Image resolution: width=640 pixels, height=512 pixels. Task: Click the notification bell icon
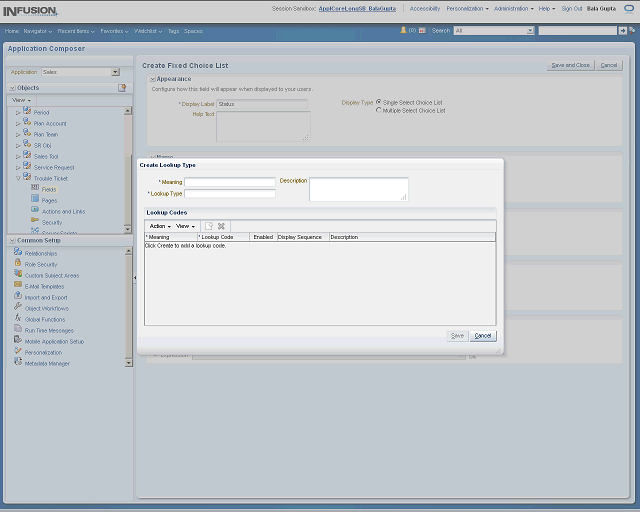(x=403, y=30)
